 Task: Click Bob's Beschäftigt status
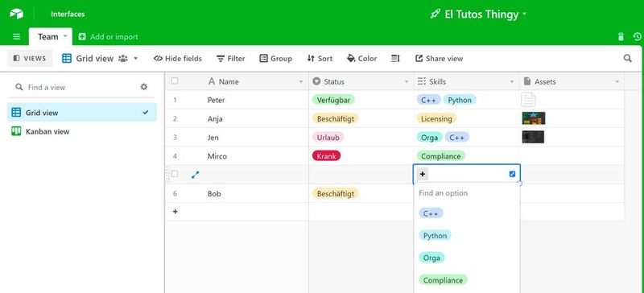(x=335, y=193)
